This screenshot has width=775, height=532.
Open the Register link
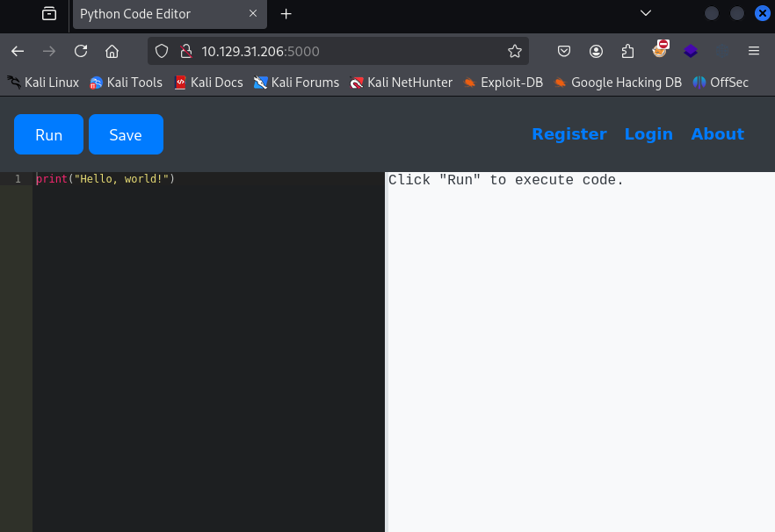pyautogui.click(x=569, y=134)
